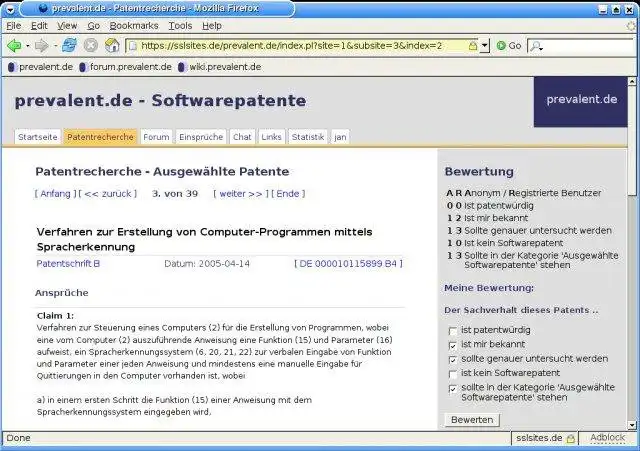Open the window menu icon in the title bar
This screenshot has height=451, width=640.
10,9
